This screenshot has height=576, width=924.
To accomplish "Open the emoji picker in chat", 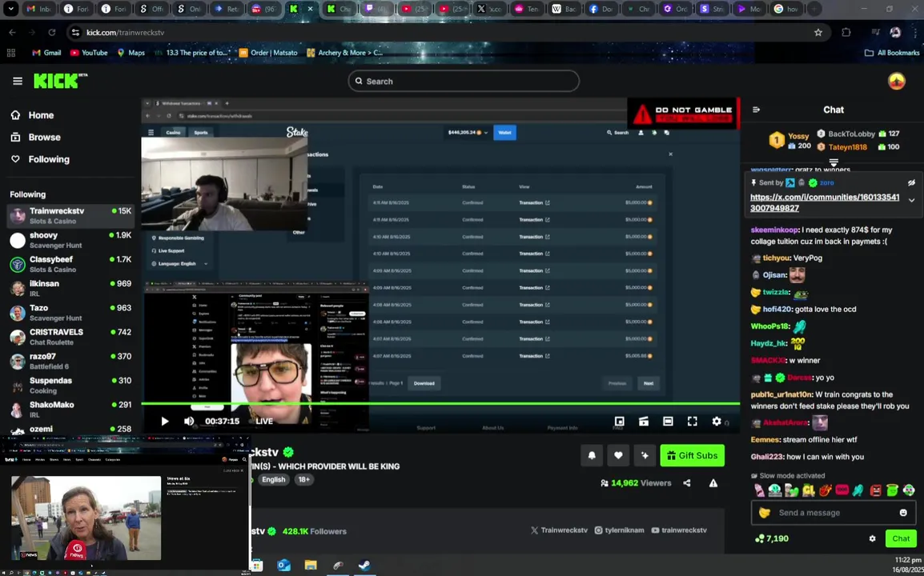I will click(x=903, y=512).
